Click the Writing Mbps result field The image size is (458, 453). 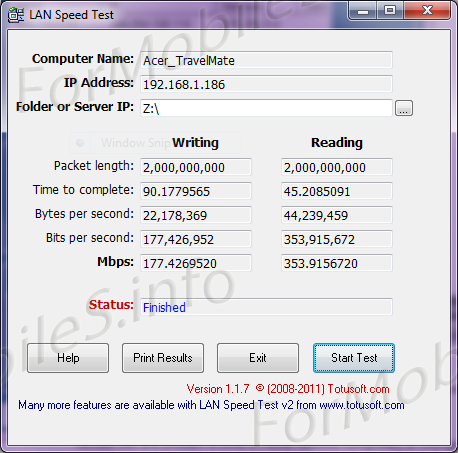coord(196,263)
